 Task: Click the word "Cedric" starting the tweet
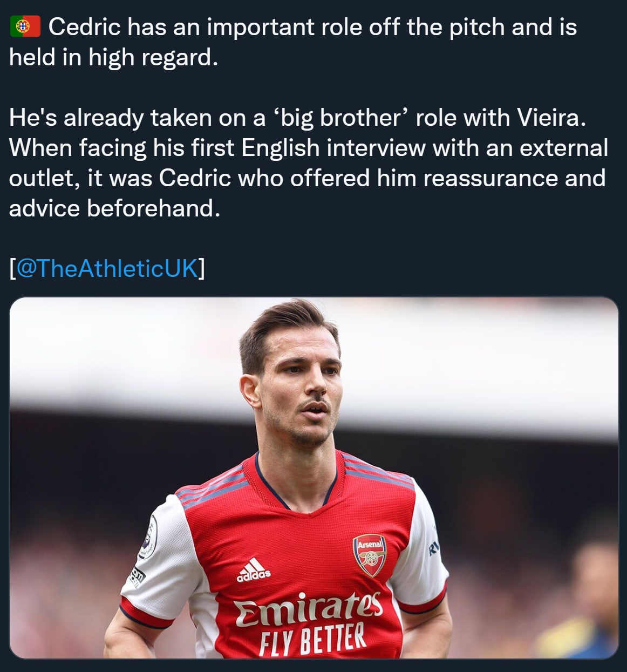pos(84,27)
